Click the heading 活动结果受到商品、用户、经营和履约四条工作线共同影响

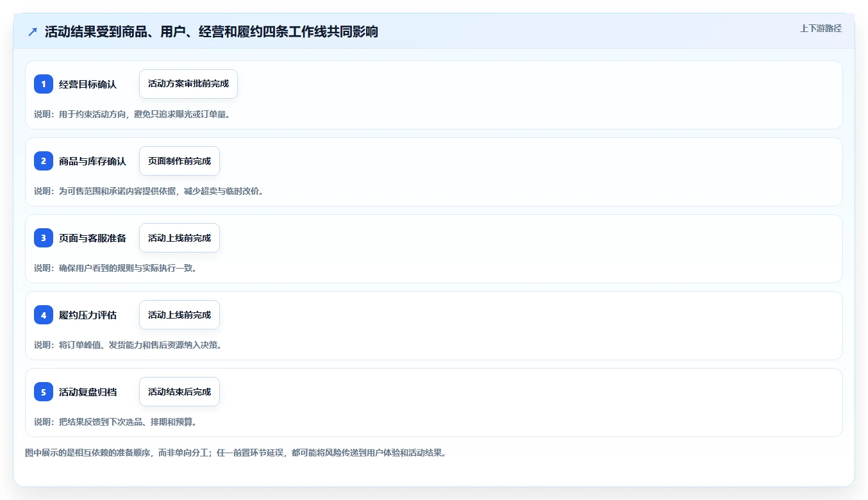pyautogui.click(x=212, y=32)
